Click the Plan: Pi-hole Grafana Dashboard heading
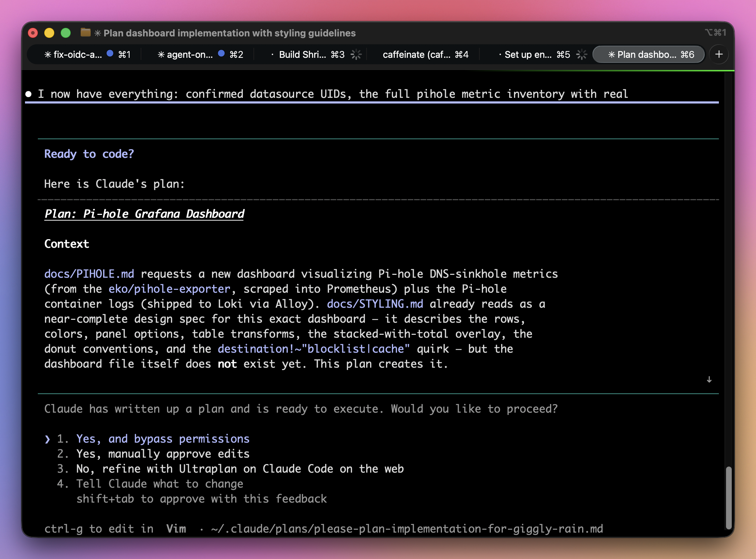This screenshot has height=559, width=756. pyautogui.click(x=144, y=214)
